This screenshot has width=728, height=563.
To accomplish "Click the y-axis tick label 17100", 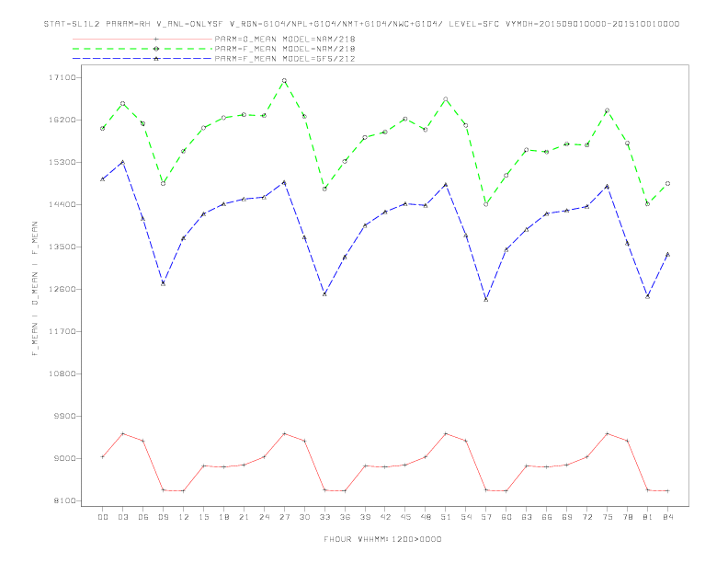I will [63, 77].
